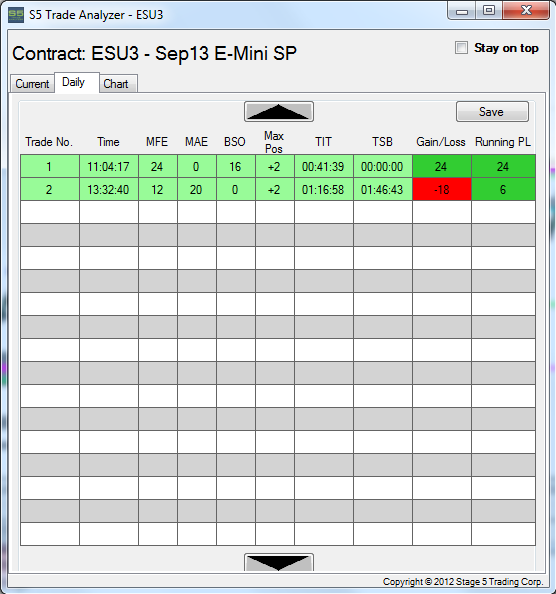Click Max Pos +2 in trade 2

[x=275, y=189]
